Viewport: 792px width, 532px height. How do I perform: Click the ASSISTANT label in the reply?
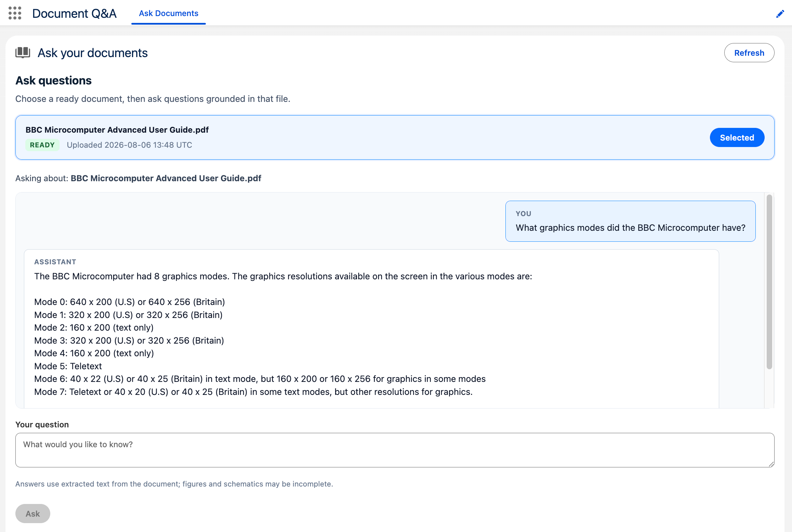pos(55,262)
